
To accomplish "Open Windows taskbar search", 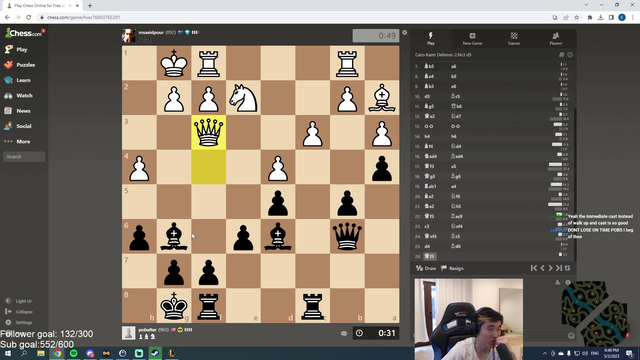I will [24, 353].
